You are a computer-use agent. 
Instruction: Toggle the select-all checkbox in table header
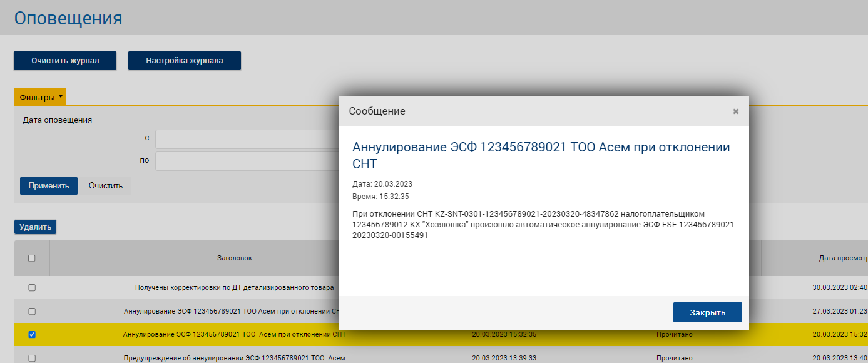(x=32, y=258)
